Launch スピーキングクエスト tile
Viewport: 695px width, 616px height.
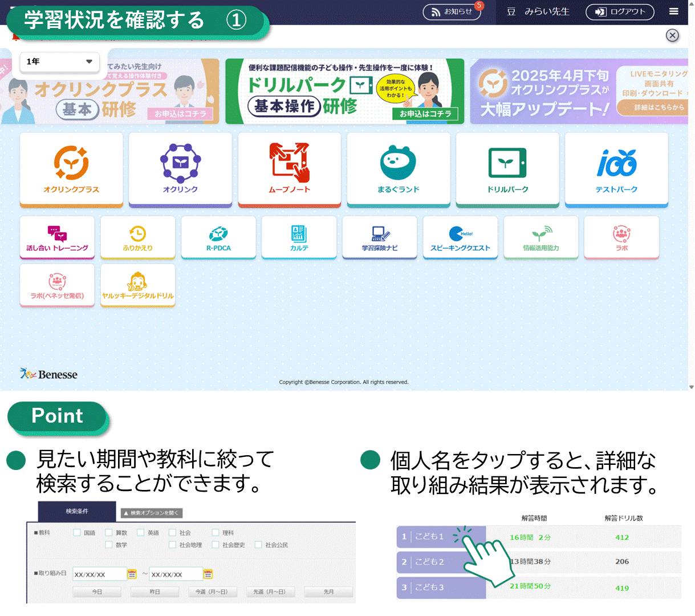[460, 237]
